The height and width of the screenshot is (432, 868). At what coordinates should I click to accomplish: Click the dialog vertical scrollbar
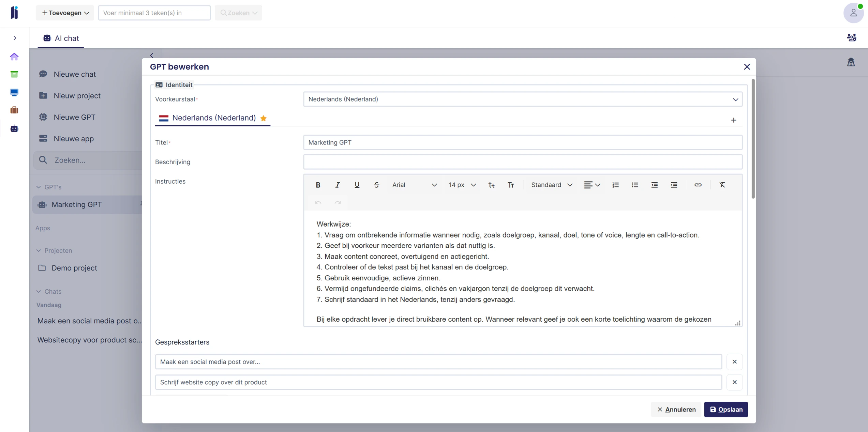click(753, 139)
